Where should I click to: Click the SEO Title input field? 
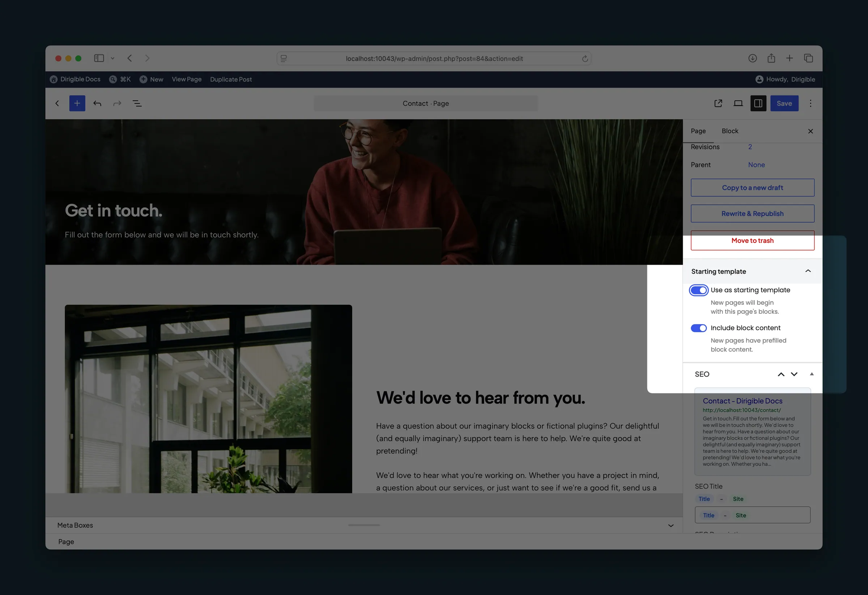[x=752, y=515]
